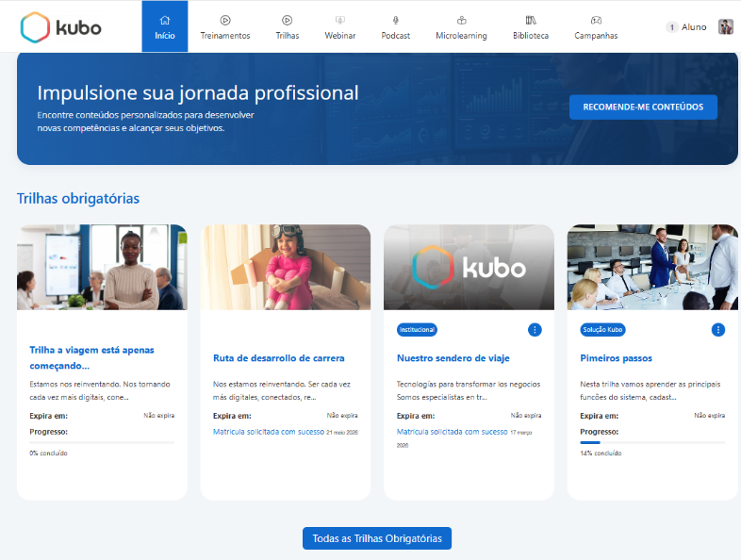This screenshot has width=741, height=560.
Task: Open the Pimeiros passos title link
Action: tap(616, 358)
